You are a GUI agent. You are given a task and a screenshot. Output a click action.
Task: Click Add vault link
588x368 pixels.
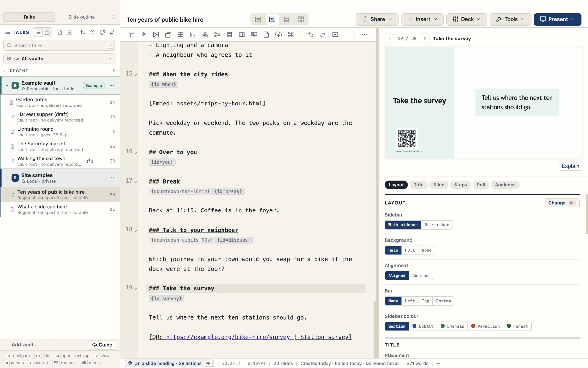[x=22, y=345]
